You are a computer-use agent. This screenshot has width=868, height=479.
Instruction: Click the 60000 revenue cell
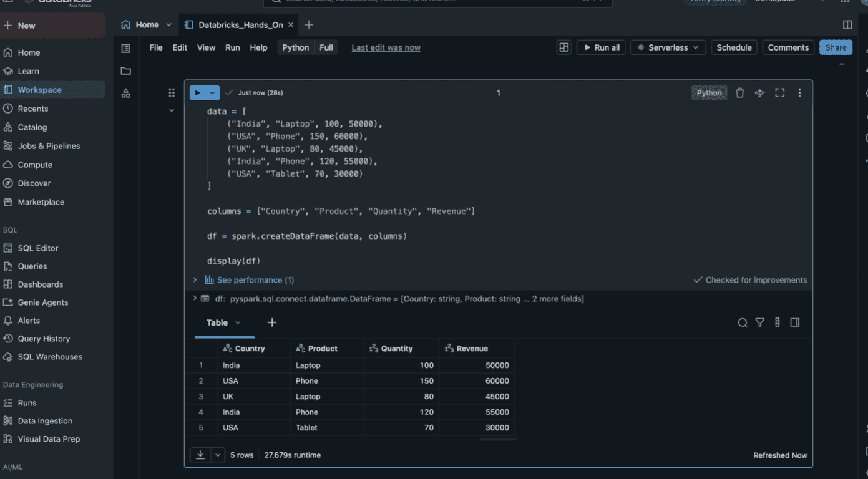(x=477, y=381)
